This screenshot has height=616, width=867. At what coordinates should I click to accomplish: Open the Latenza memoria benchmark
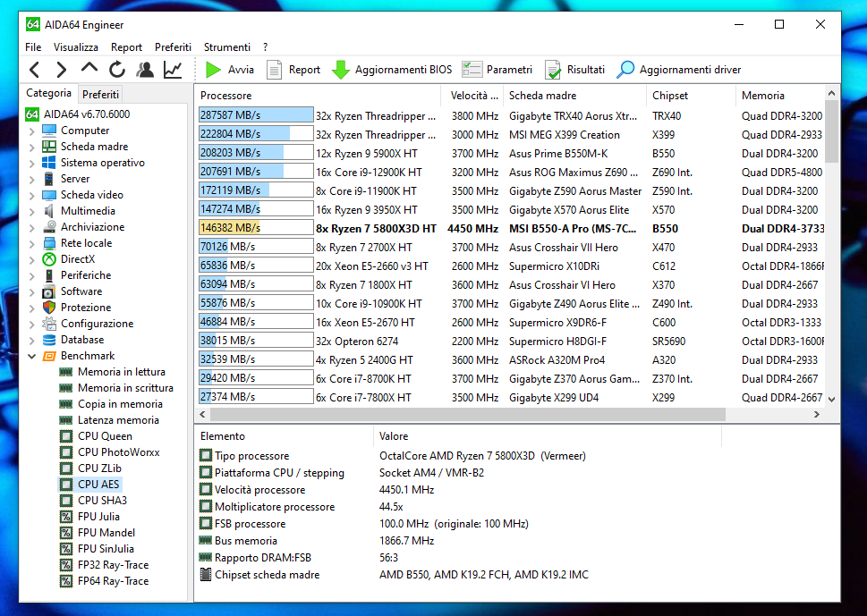pos(118,420)
